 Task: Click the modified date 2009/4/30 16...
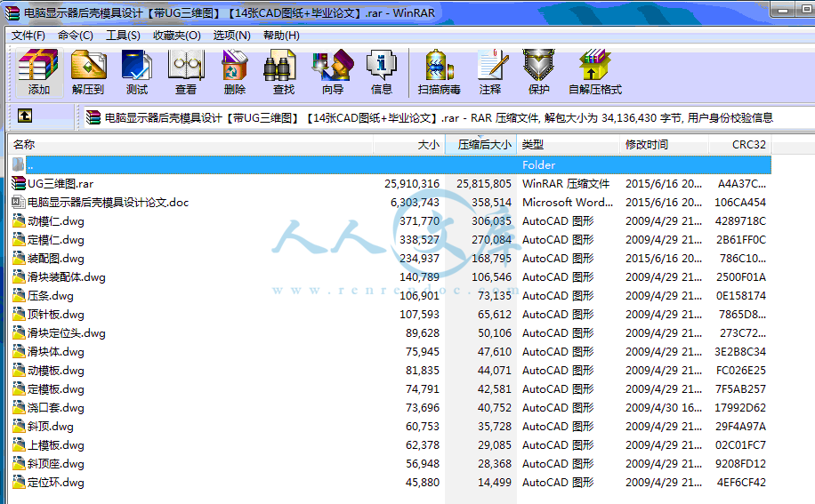(664, 407)
